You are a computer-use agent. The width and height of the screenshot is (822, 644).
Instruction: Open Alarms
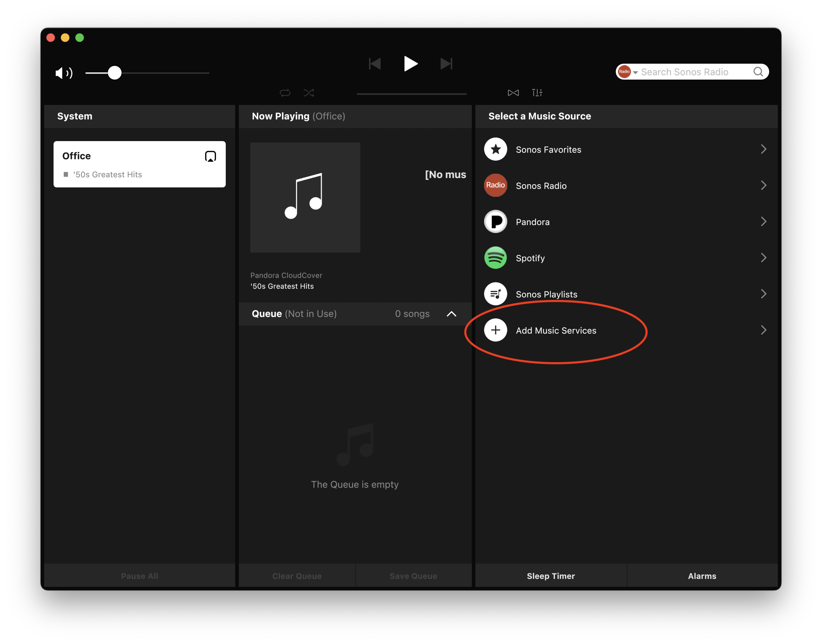coord(702,576)
